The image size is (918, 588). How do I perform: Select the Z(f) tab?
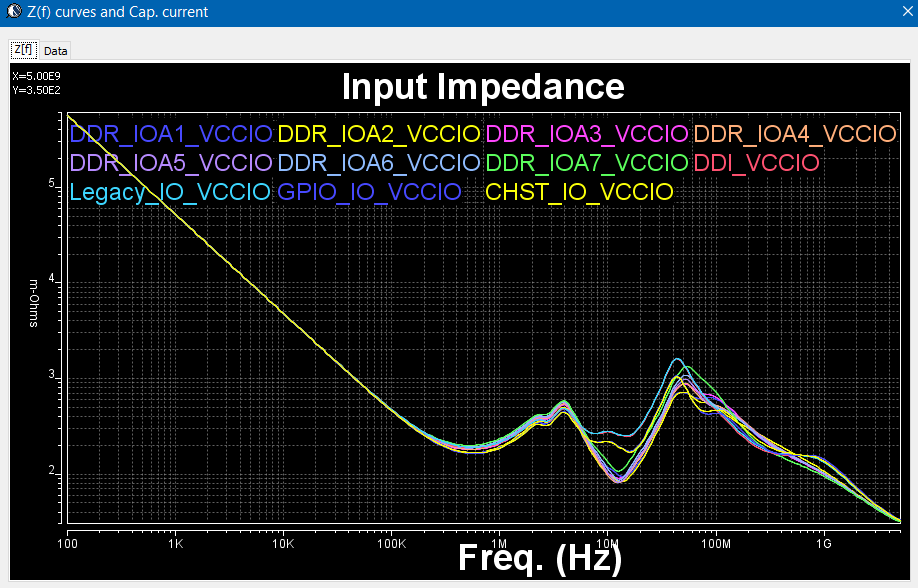click(x=22, y=50)
